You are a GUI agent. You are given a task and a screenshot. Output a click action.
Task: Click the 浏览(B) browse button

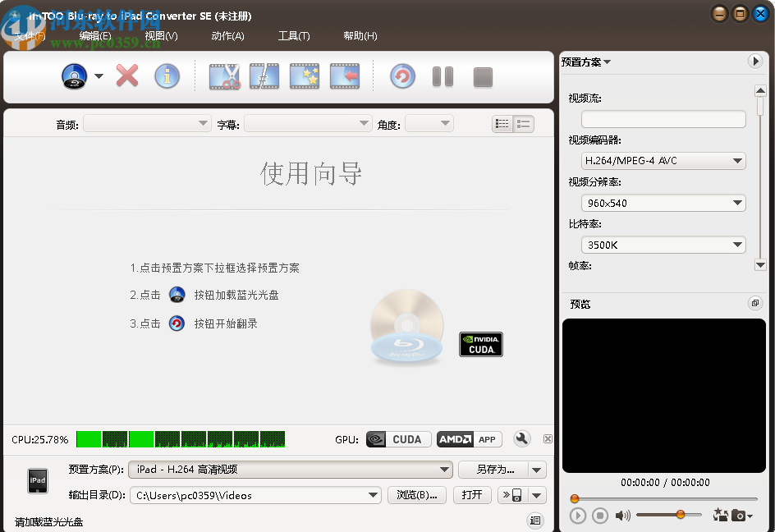[416, 495]
